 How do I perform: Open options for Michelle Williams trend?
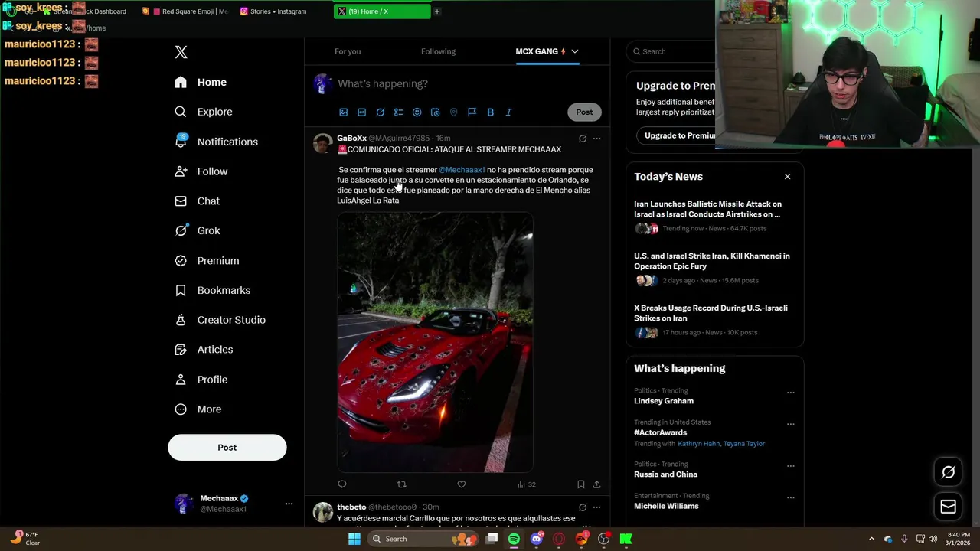[791, 497]
